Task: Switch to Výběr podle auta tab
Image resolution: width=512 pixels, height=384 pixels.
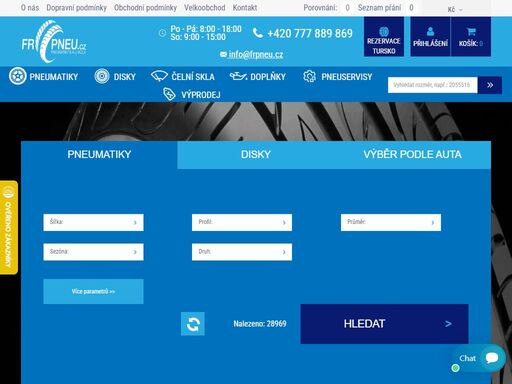Action: pos(412,155)
